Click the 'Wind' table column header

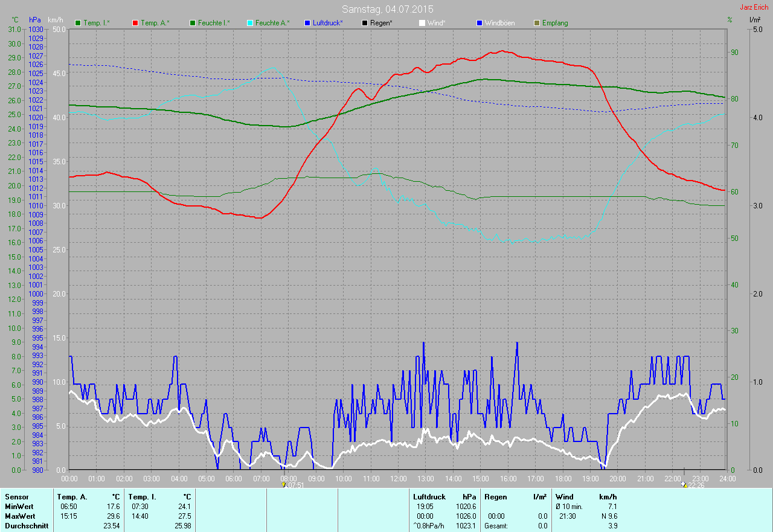point(564,497)
